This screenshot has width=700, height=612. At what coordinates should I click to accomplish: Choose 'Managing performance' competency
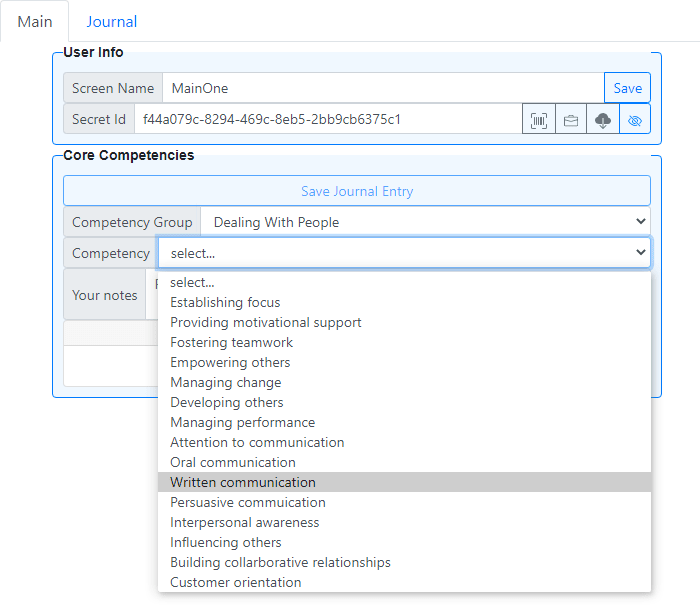(x=404, y=422)
